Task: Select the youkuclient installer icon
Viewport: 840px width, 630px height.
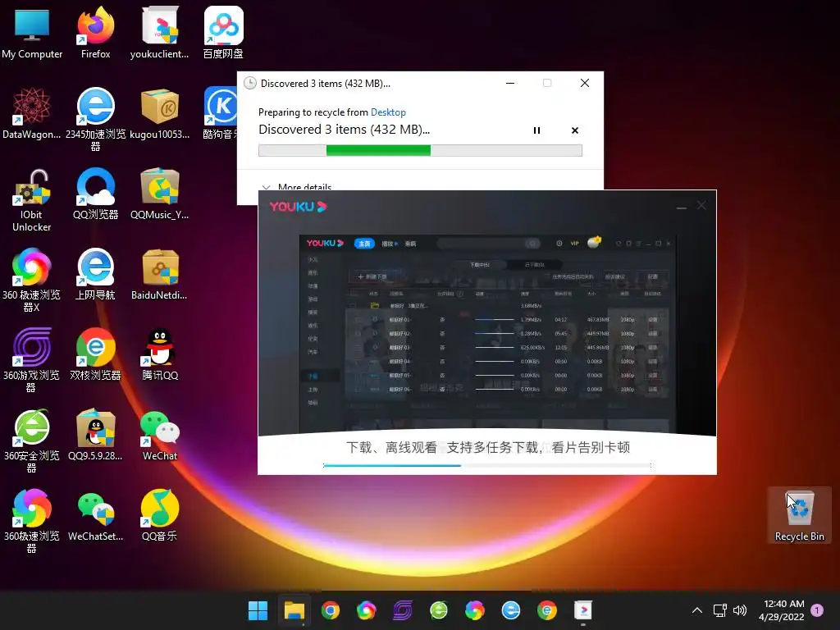Action: click(160, 33)
